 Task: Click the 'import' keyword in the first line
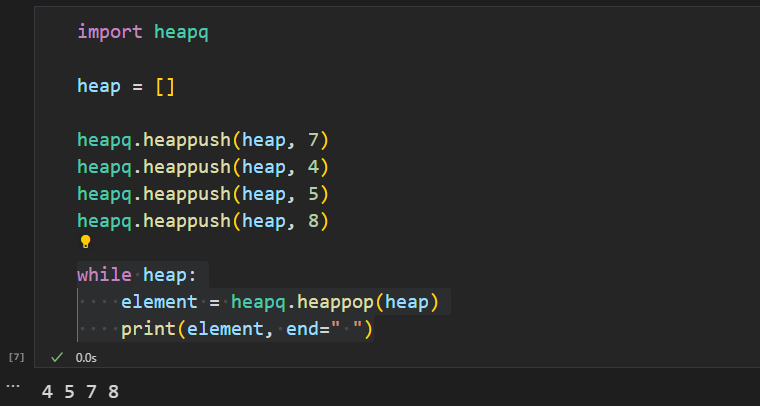pos(110,32)
